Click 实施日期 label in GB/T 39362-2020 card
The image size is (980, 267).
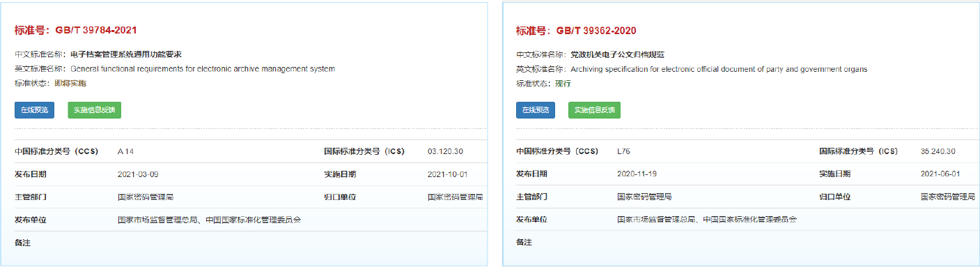coord(834,174)
